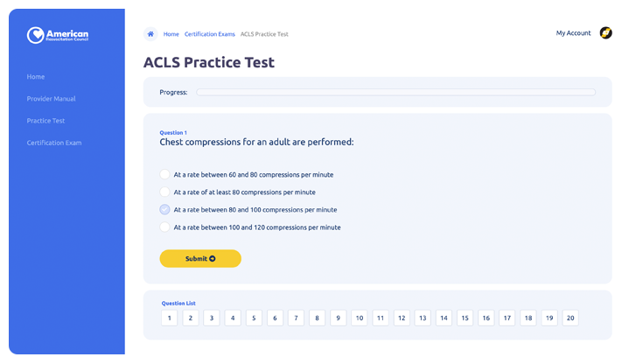Viewport: 636px width, 364px height.
Task: Click the test progress bar
Action: (x=395, y=92)
